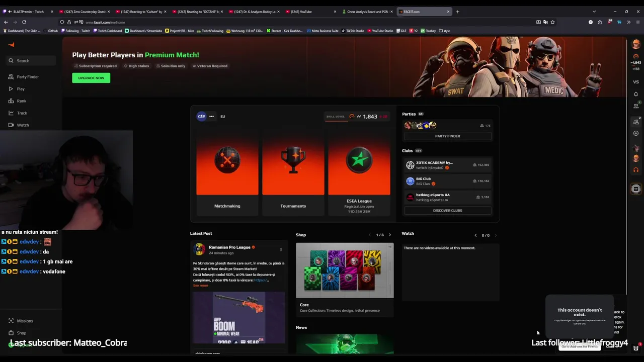Open the Firefox hamburger menu

[638, 22]
